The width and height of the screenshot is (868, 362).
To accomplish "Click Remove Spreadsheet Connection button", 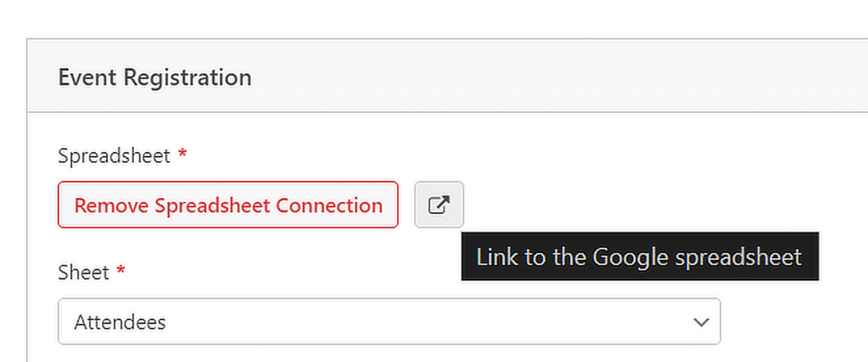I will [228, 205].
